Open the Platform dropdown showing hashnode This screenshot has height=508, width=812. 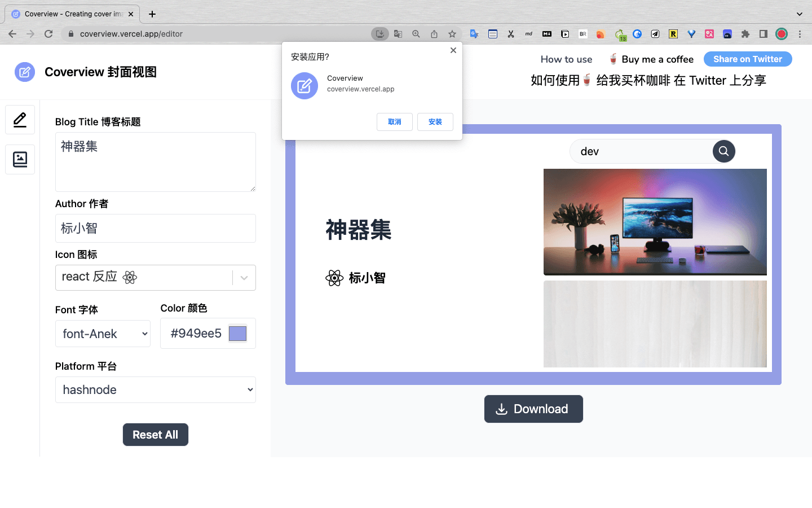point(156,389)
